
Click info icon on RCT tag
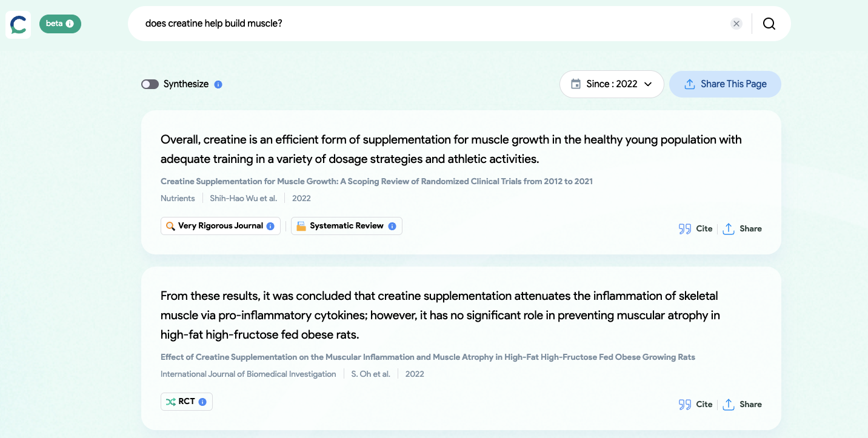point(202,402)
